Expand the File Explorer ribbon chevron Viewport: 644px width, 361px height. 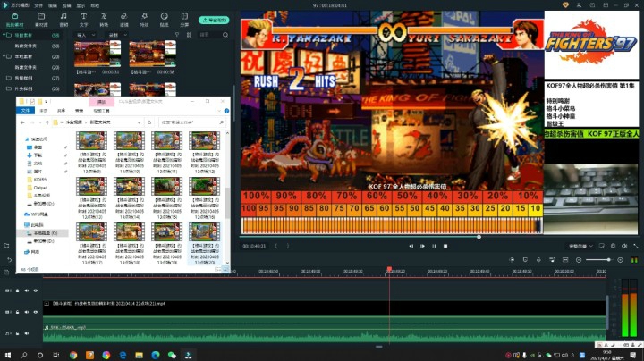point(219,111)
